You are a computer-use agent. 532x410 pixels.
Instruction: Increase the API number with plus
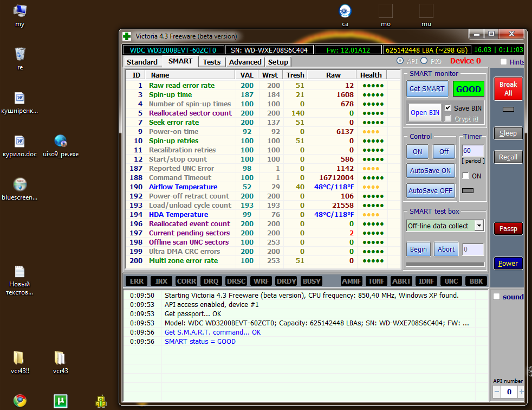[521, 392]
